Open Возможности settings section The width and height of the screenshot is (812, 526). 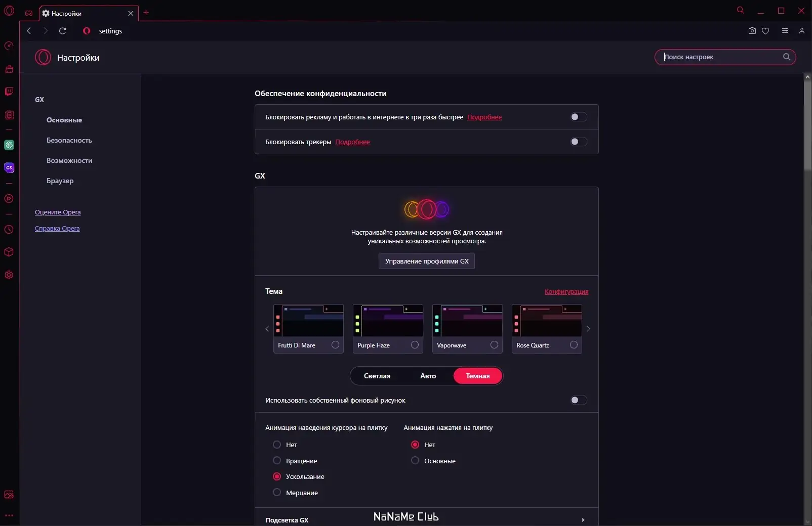[69, 160]
